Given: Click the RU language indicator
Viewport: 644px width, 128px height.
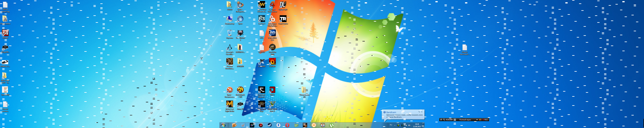Looking at the screenshot, I should tap(391, 125).
